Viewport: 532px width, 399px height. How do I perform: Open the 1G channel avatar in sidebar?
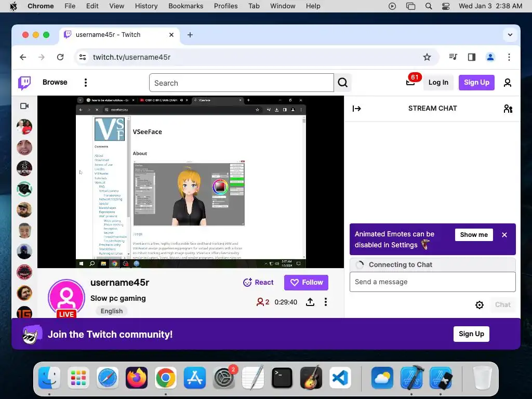[24, 312]
